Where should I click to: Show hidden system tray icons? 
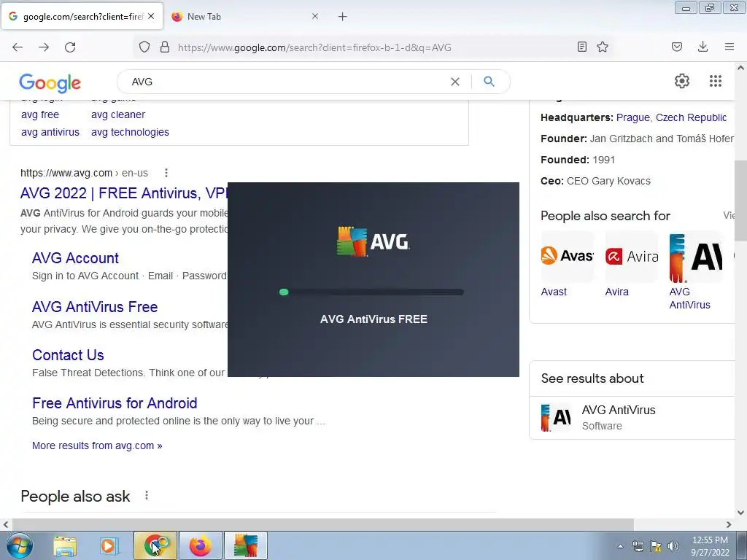coord(620,546)
